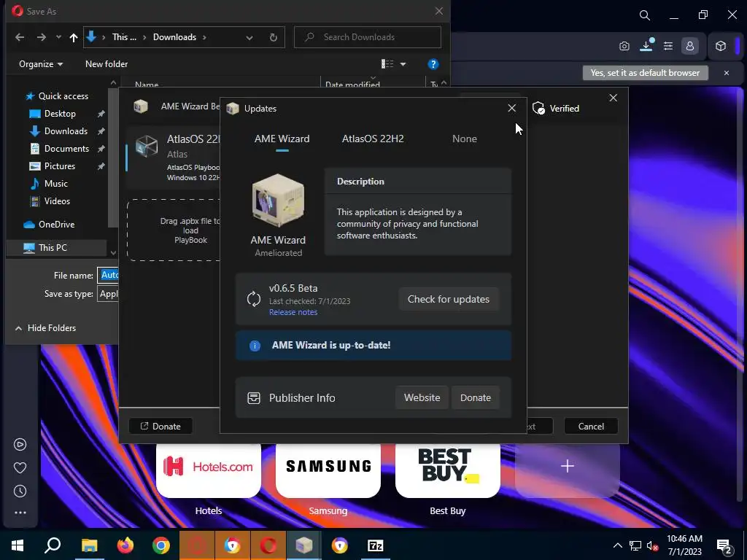
Task: Select Pictures in navigation pane
Action: point(59,166)
